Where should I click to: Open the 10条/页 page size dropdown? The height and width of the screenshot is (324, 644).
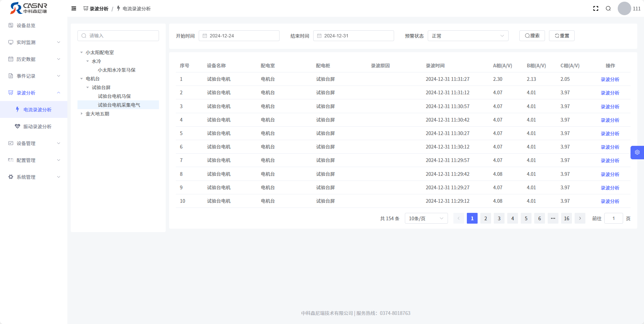426,218
